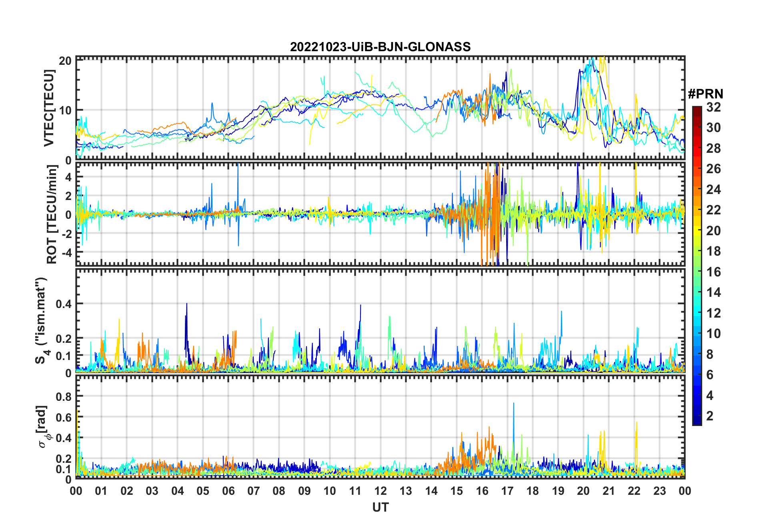Click colorbar tick label 28

click(713, 148)
